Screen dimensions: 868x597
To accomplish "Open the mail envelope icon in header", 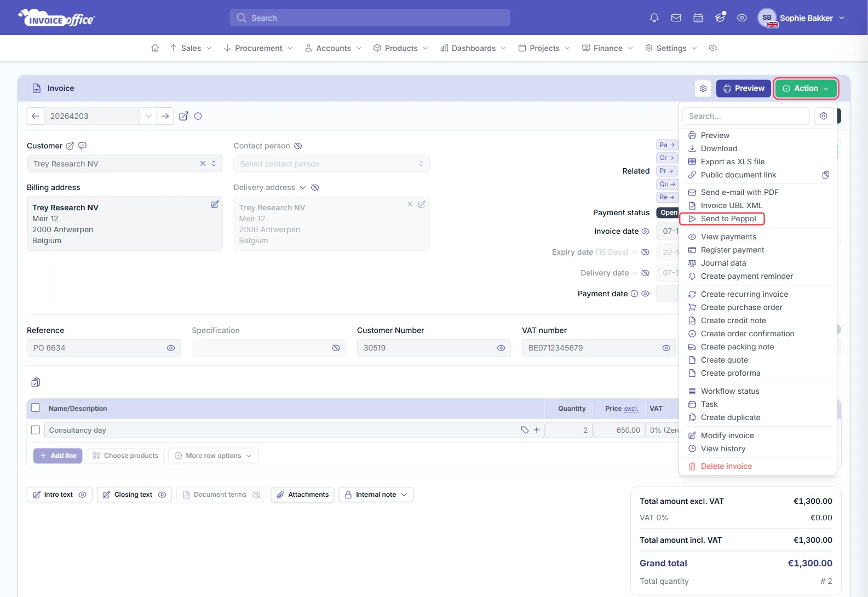I will 676,18.
